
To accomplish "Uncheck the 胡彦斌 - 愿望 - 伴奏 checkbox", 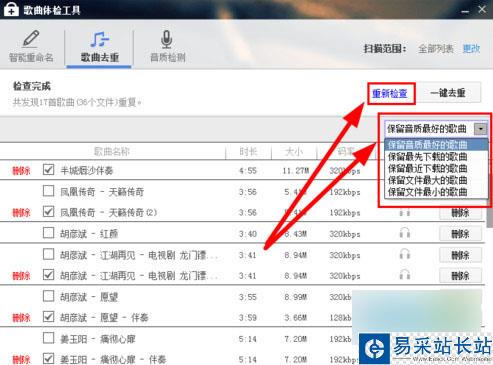I will click(x=49, y=317).
